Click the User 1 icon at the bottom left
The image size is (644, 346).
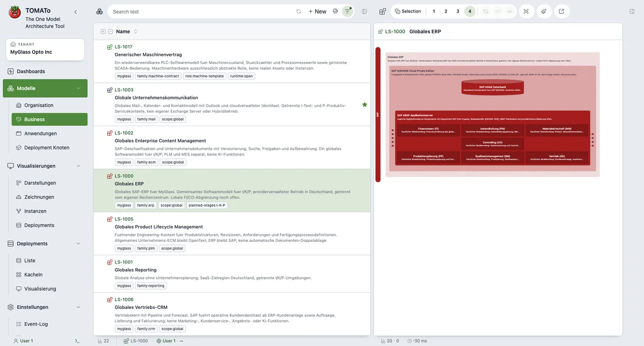point(16,341)
